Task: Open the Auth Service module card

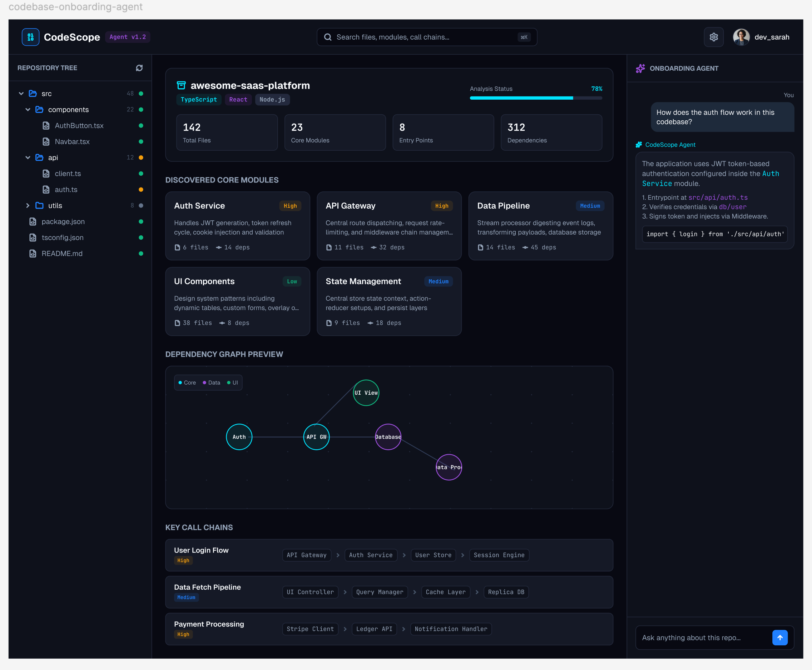Action: coord(237,226)
